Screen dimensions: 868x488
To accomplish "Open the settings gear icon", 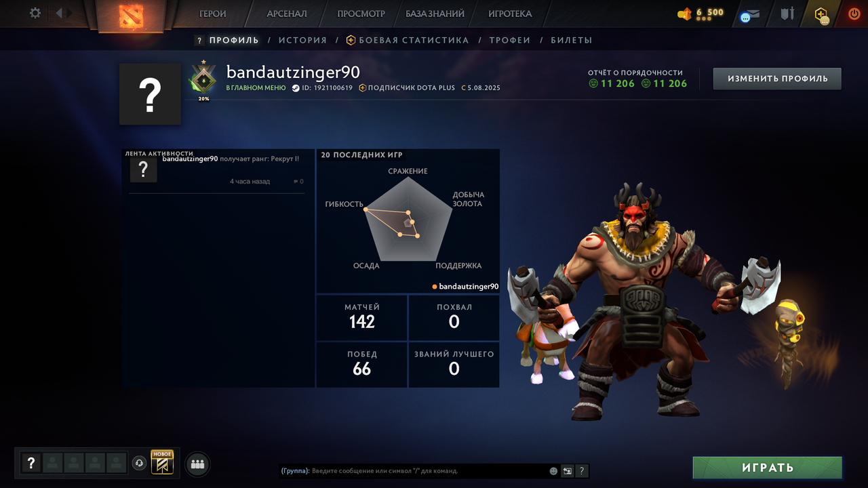I will click(35, 13).
